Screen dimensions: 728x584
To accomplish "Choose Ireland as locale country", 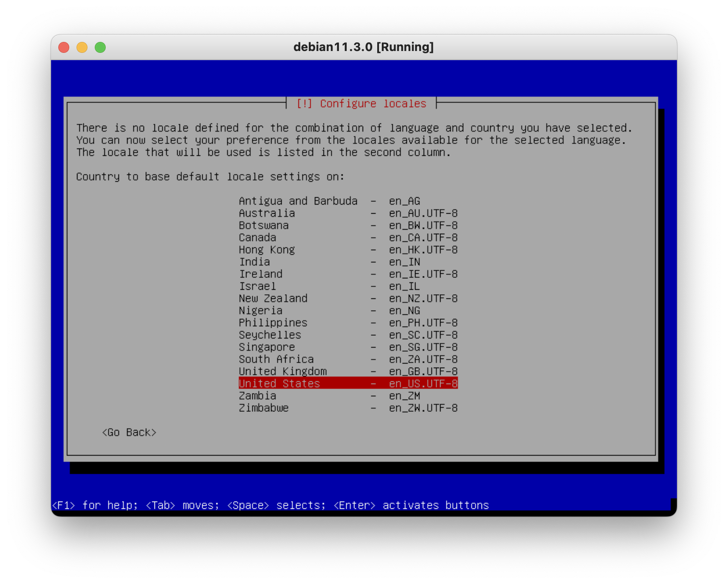I will coord(348,274).
